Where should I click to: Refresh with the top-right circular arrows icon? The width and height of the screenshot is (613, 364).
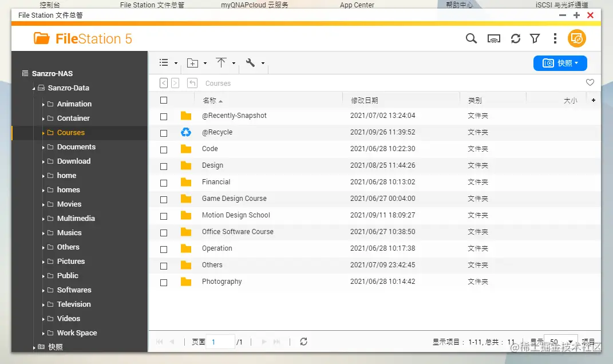516,38
